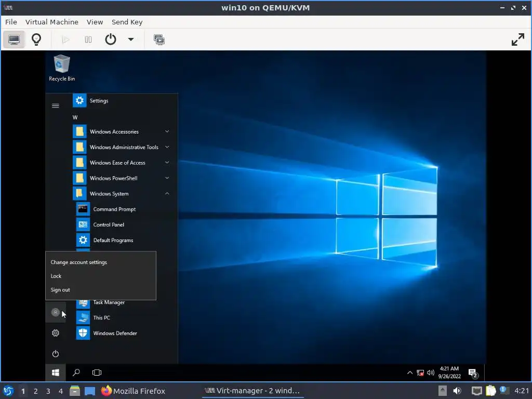Click the win10 on QEMU/KVM title bar
This screenshot has height=399, width=532.
[x=265, y=8]
